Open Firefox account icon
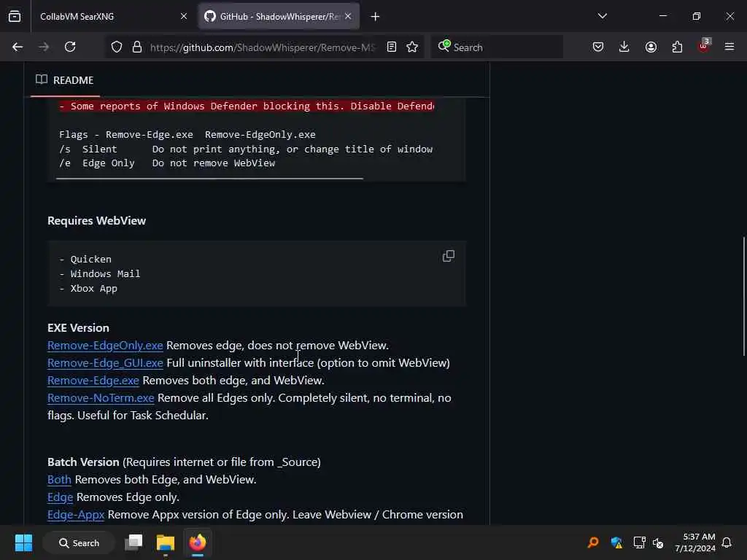This screenshot has width=747, height=560. coord(651,47)
